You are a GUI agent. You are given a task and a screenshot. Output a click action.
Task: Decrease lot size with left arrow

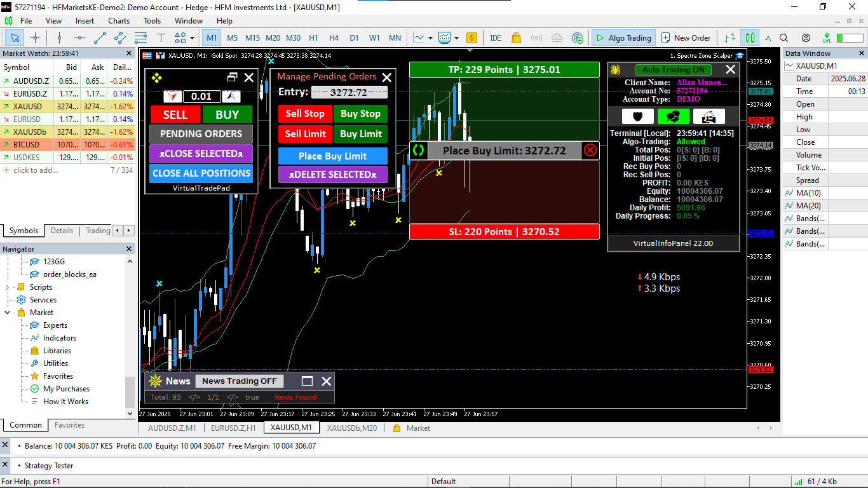point(173,97)
